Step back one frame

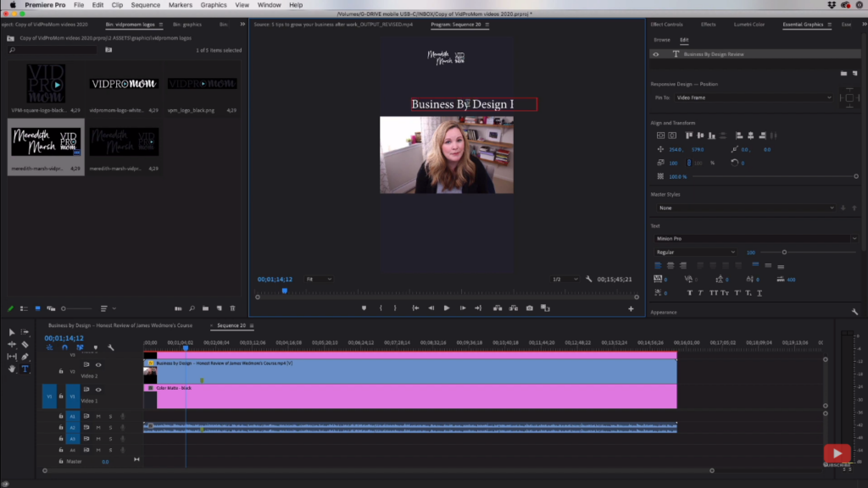pyautogui.click(x=431, y=308)
